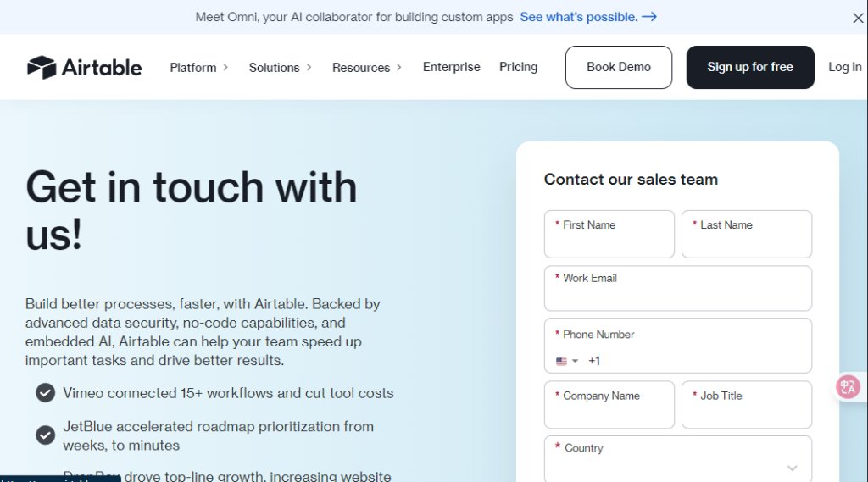Focus the Work Email field
Screen dimensions: 868x482
(677, 288)
